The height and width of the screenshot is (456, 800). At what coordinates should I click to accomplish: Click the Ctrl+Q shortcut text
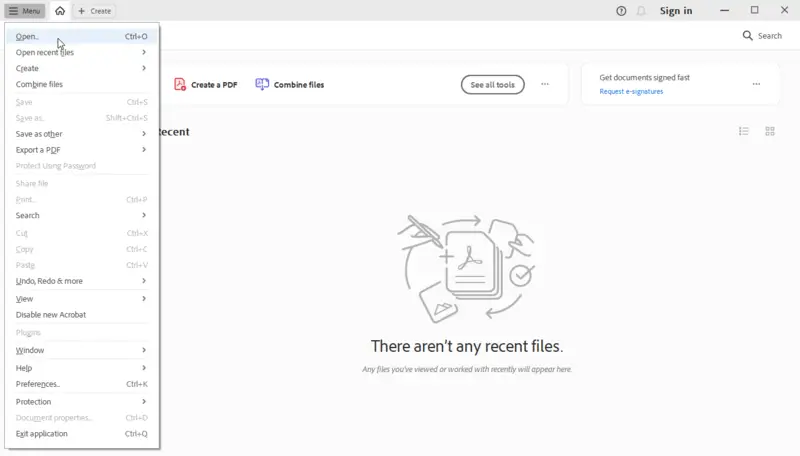tap(136, 434)
